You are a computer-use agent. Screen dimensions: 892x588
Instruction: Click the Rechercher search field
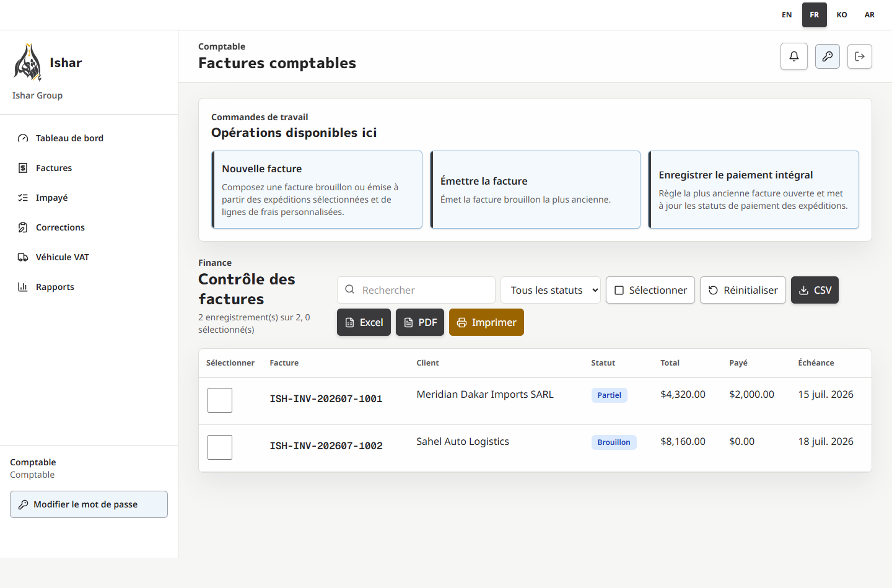[416, 290]
